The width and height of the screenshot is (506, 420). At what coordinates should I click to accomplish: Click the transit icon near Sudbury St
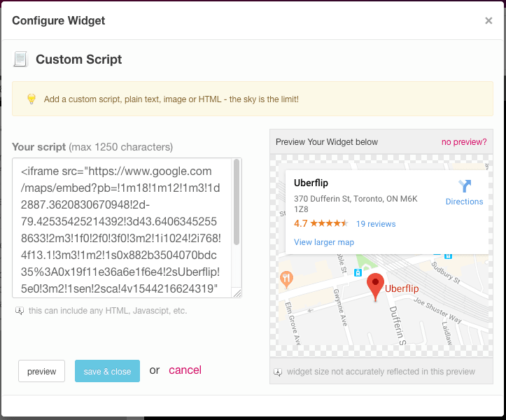(x=448, y=255)
